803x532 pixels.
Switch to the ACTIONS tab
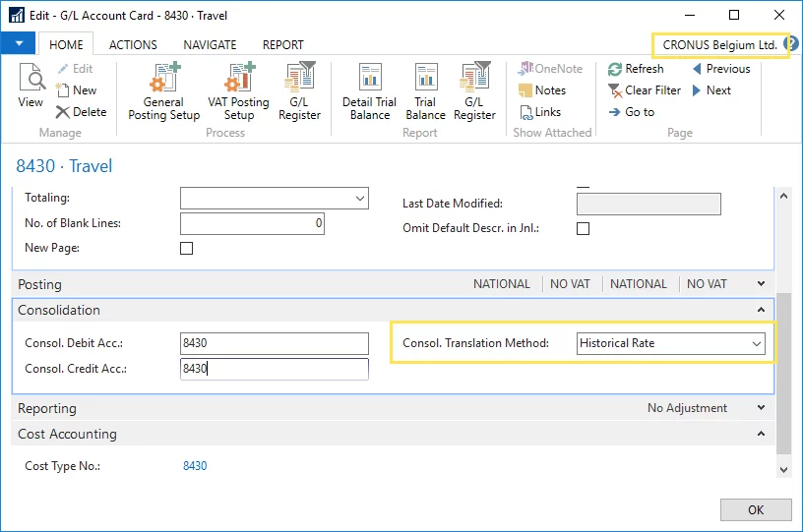[x=133, y=44]
